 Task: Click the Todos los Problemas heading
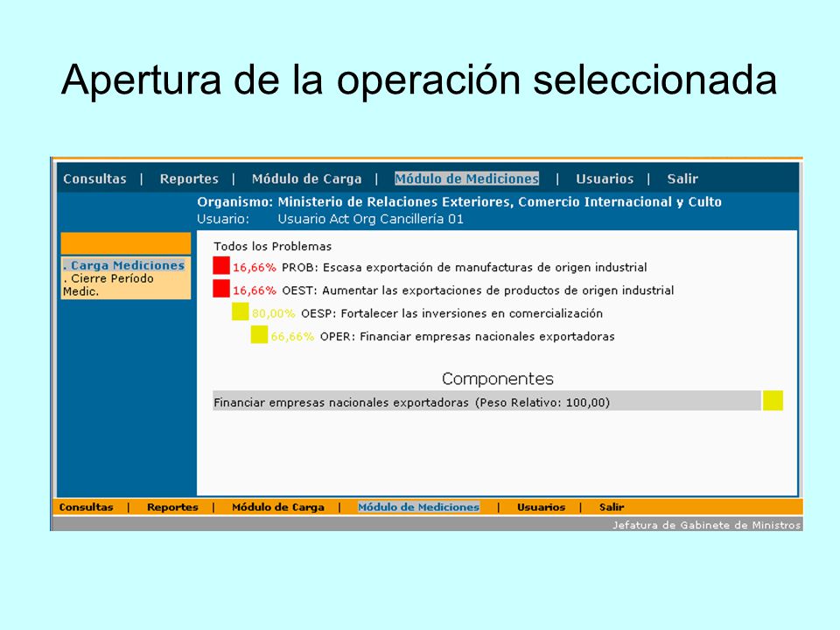point(273,247)
